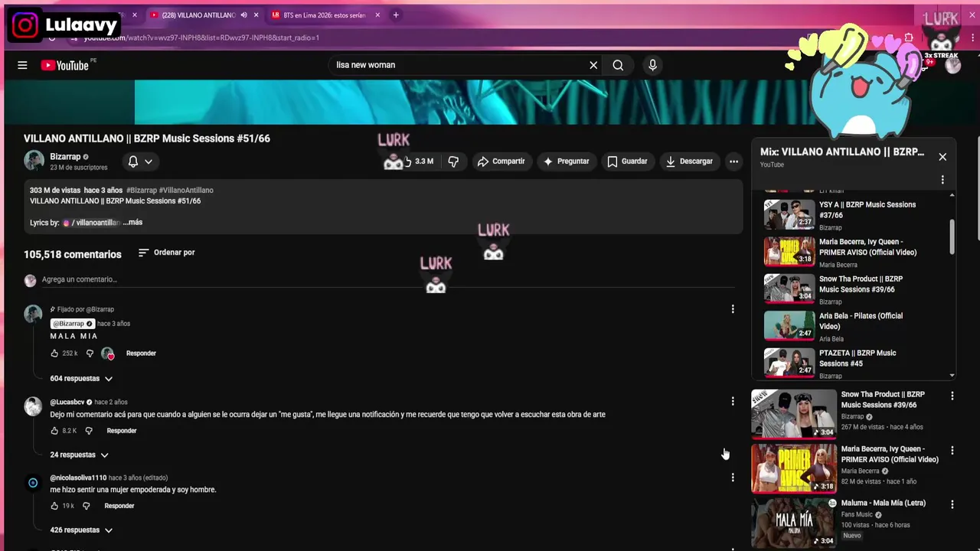Open the @nicolasoliva1110 username link
Screen dimensions: 980x551
click(x=78, y=478)
